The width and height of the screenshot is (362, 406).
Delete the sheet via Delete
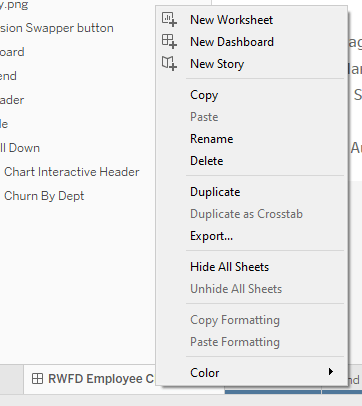coord(251,161)
